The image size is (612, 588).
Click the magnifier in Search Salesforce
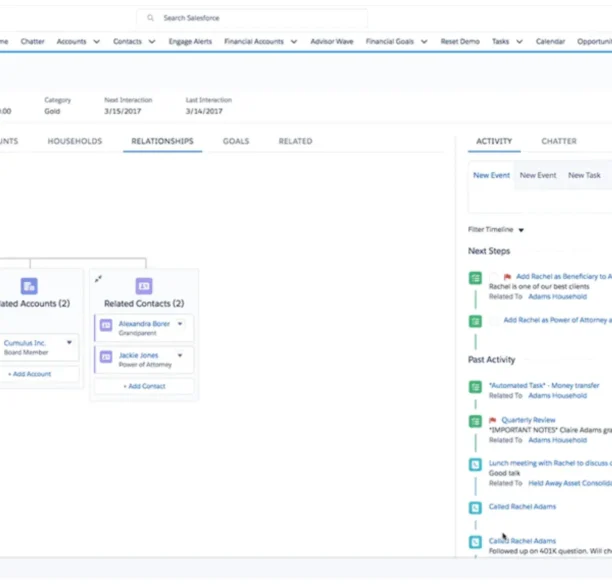click(151, 18)
